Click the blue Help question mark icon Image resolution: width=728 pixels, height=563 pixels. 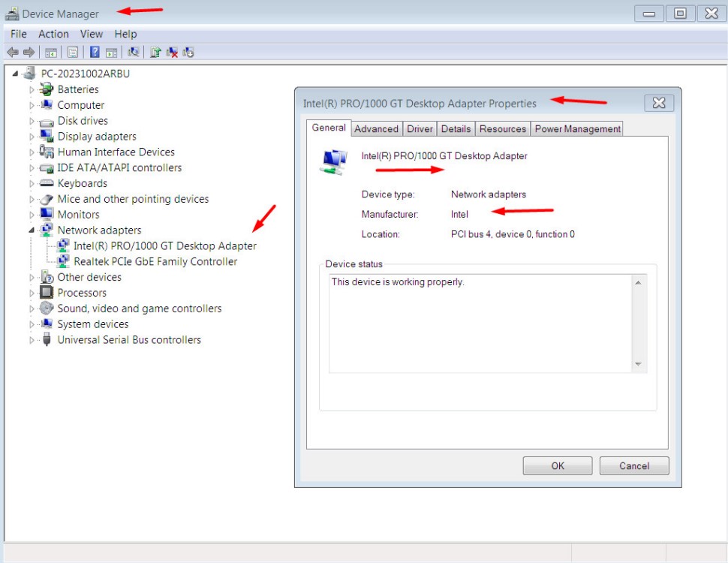click(x=95, y=52)
